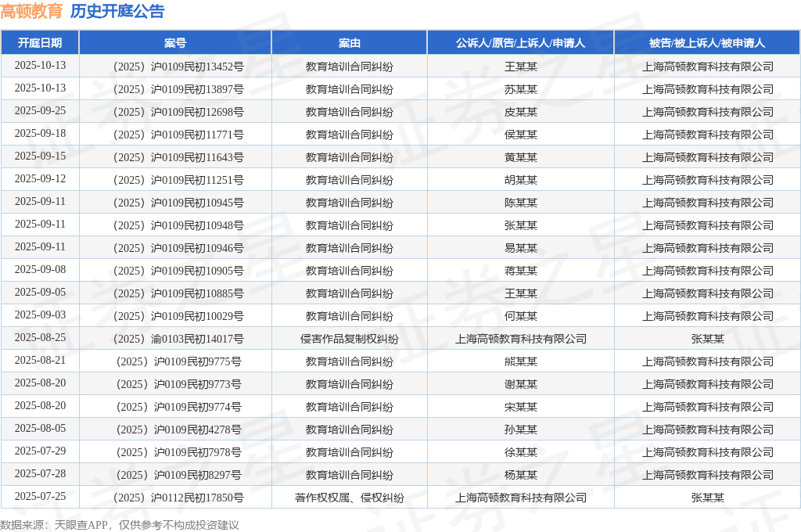Image resolution: width=801 pixels, height=532 pixels.
Task: Click plaintiff 徐某某
Action: pos(520,452)
